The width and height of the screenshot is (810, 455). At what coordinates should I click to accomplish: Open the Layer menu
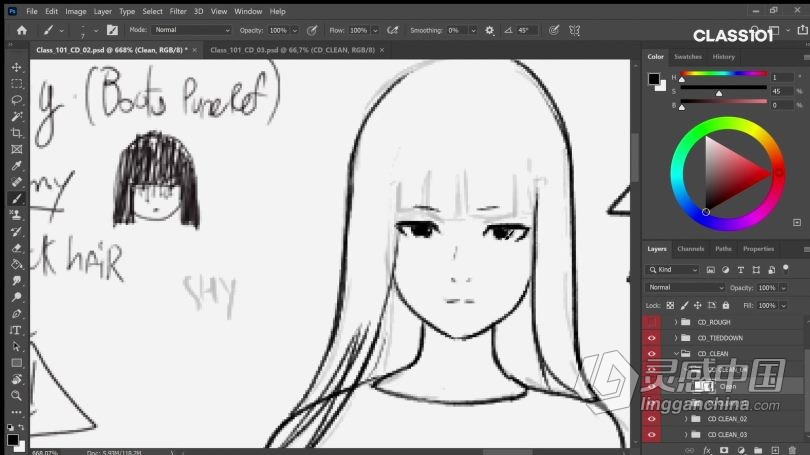pos(102,11)
